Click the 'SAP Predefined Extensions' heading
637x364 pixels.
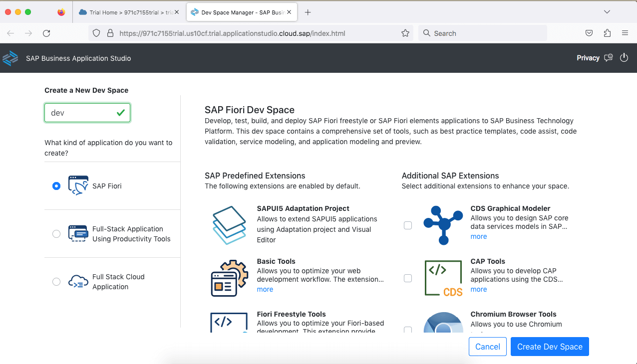click(x=255, y=176)
